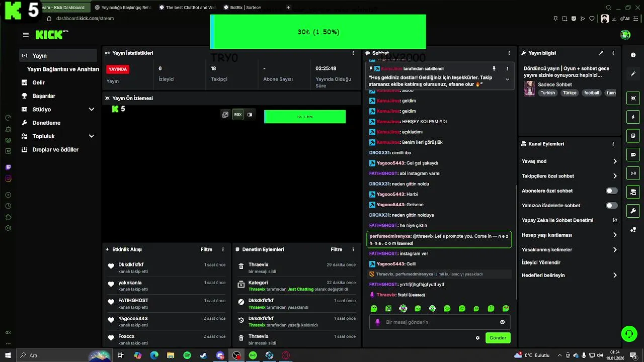Click the Windows Start button
Image resolution: width=644 pixels, height=362 pixels.
(x=8, y=355)
